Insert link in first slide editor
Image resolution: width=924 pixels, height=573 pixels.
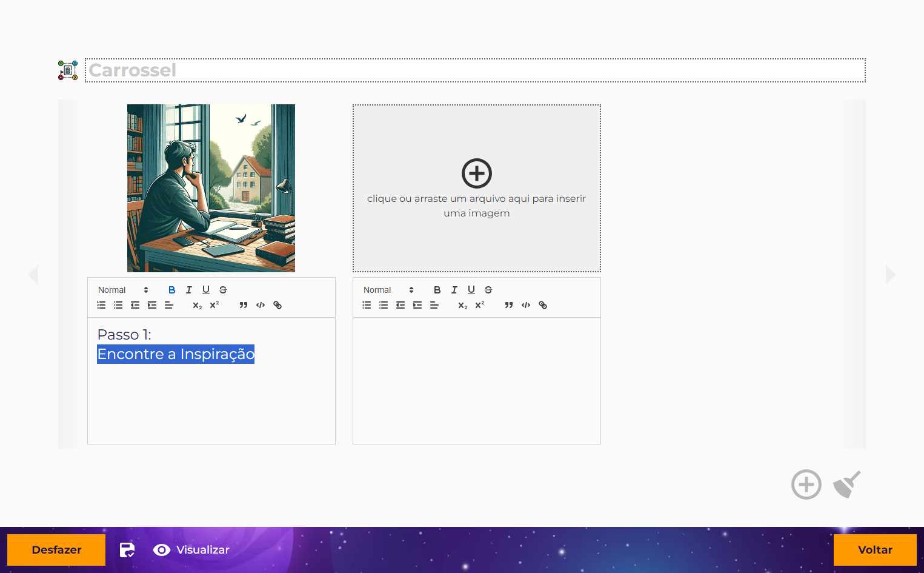click(x=278, y=305)
